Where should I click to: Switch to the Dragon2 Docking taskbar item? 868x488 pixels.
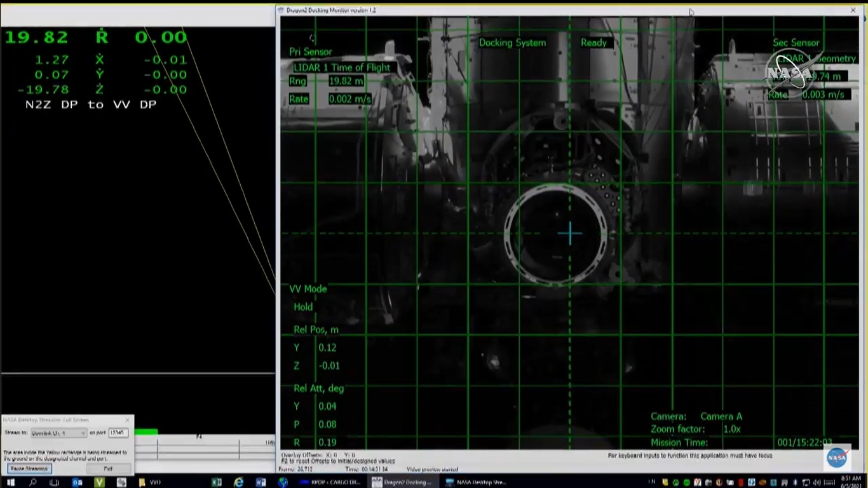point(403,482)
